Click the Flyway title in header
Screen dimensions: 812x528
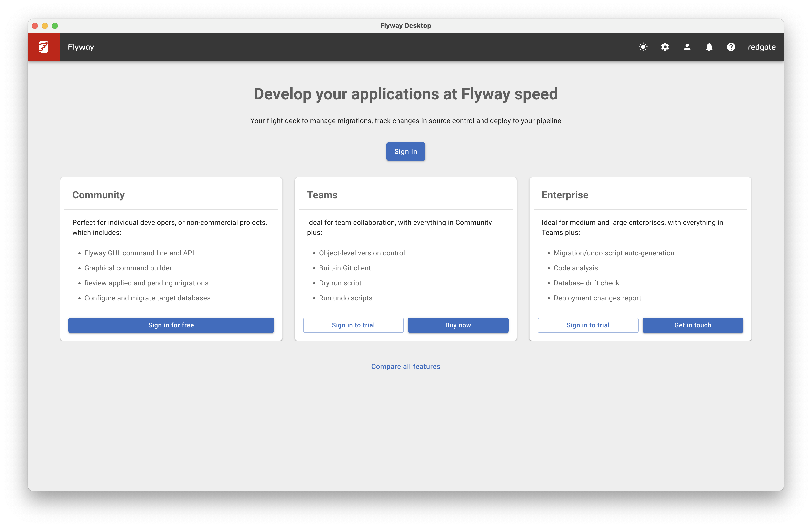(81, 47)
